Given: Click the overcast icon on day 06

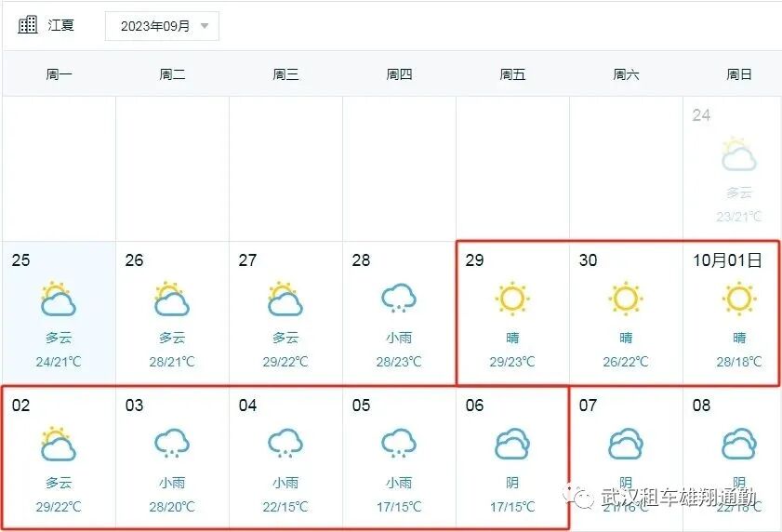Looking at the screenshot, I should coord(512,443).
